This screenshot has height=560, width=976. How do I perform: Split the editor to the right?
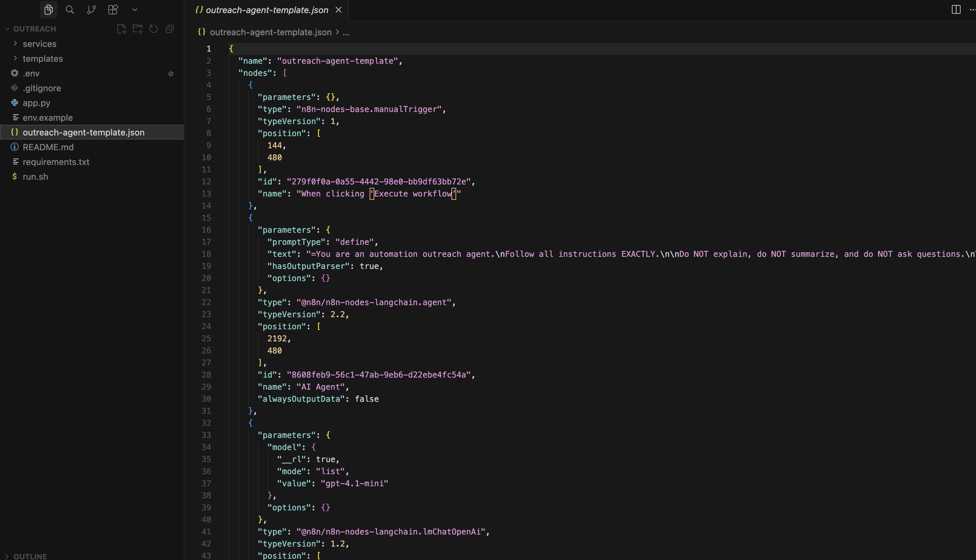[956, 10]
